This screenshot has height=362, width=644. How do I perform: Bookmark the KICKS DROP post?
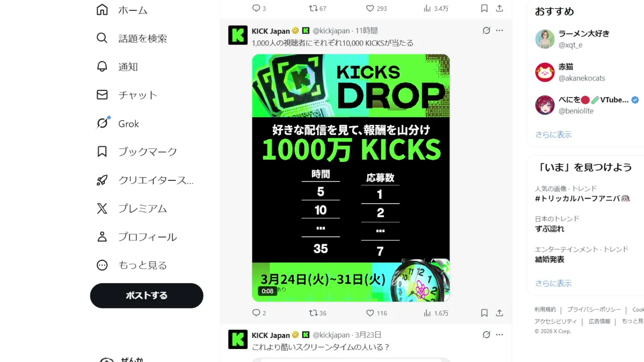click(x=484, y=313)
